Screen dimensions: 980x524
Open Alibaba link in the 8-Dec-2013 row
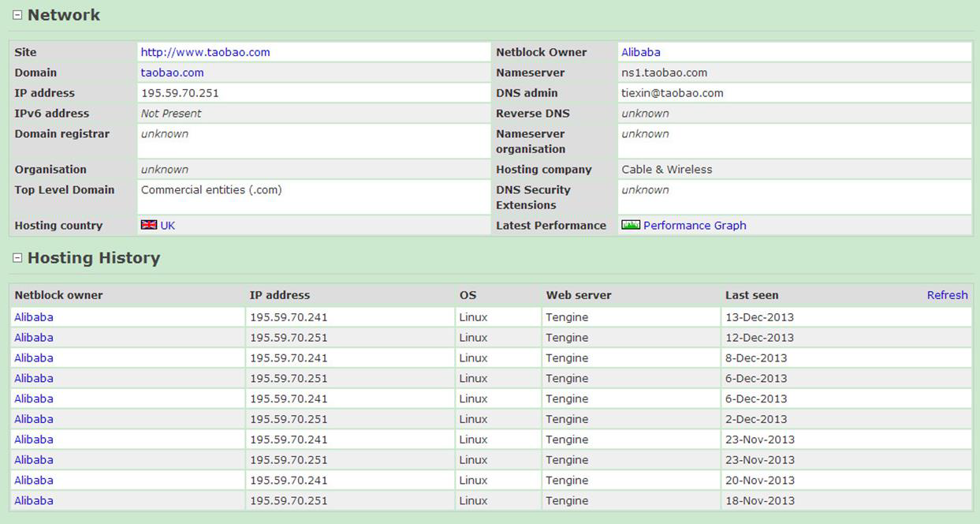coord(34,358)
